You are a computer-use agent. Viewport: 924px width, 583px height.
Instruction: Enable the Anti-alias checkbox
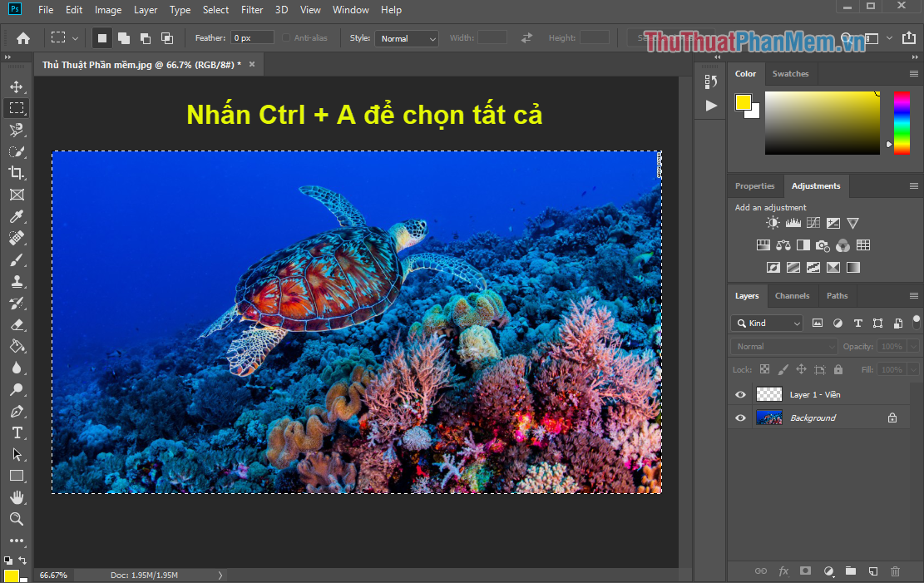[288, 37]
